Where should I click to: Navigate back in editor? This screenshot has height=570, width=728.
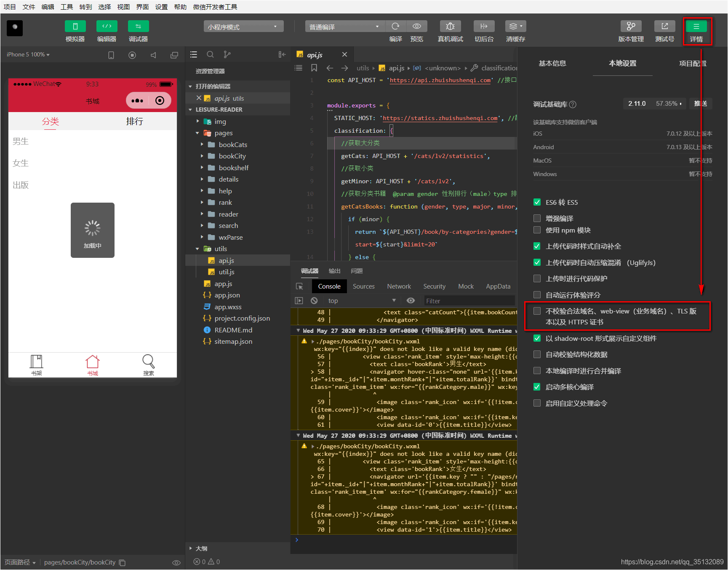click(330, 68)
